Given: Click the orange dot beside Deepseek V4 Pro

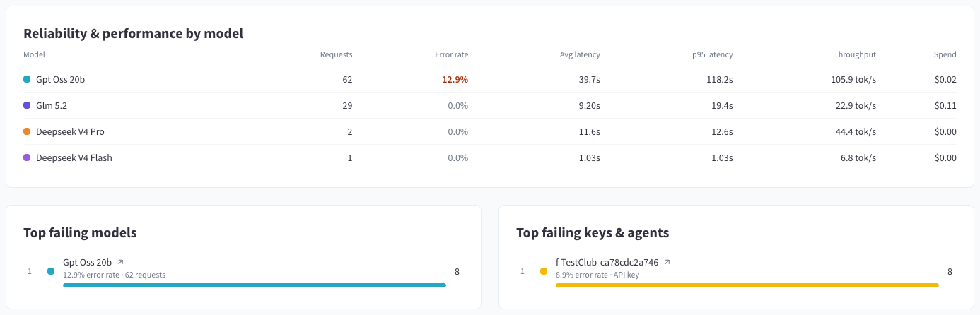Looking at the screenshot, I should (x=27, y=132).
